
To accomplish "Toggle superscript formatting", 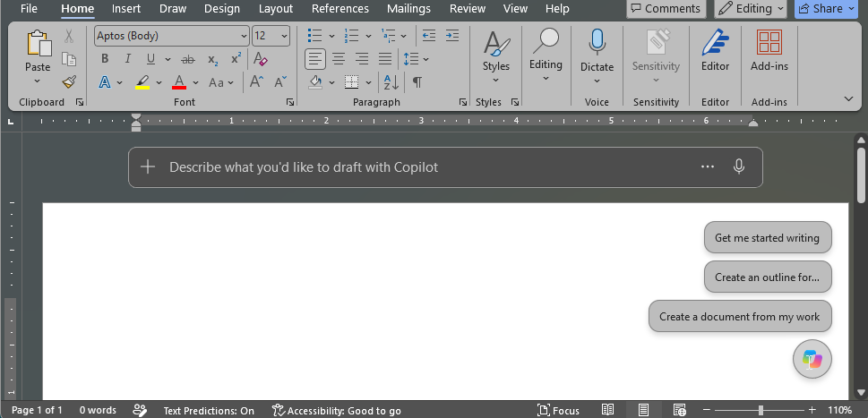I will point(236,58).
